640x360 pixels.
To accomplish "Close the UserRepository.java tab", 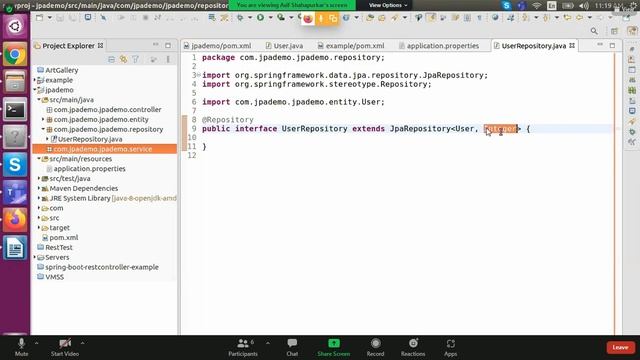I will click(572, 46).
